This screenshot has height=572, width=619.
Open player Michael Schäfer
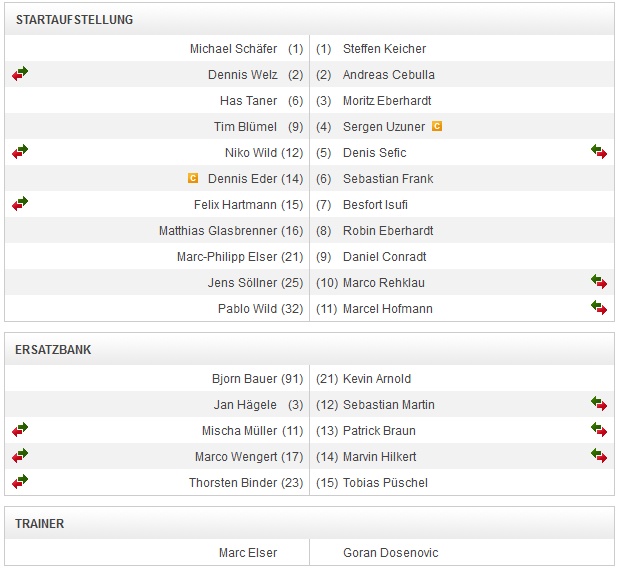[x=233, y=49]
